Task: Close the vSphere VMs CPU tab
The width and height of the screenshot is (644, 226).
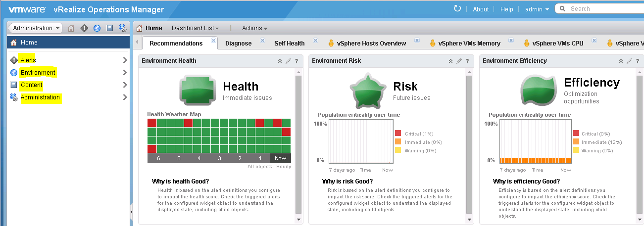Action: coord(594,40)
